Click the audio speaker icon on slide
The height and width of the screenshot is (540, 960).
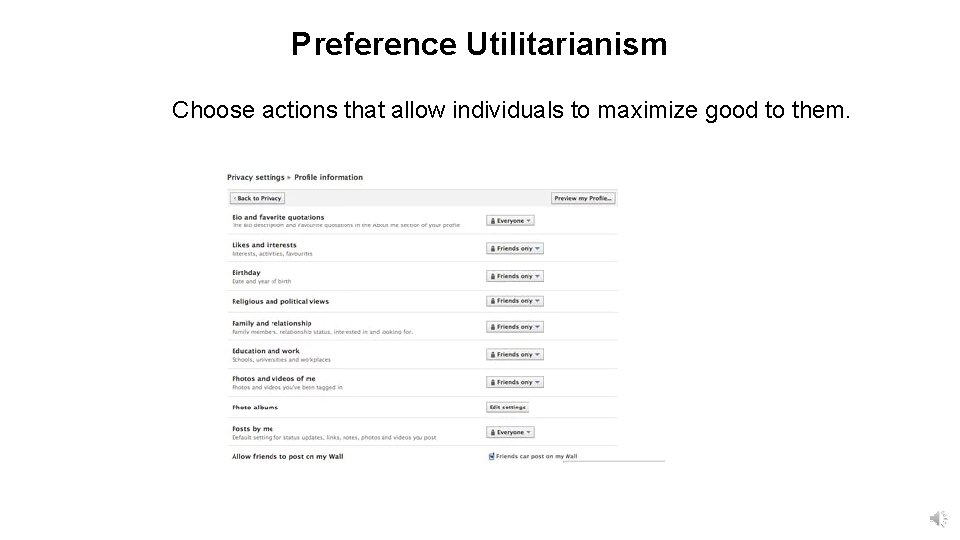[938, 518]
